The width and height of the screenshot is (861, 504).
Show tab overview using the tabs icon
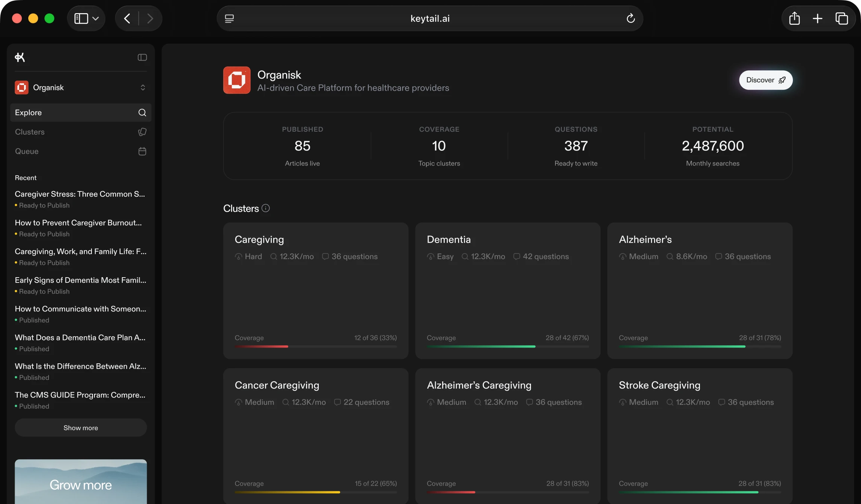(x=842, y=18)
